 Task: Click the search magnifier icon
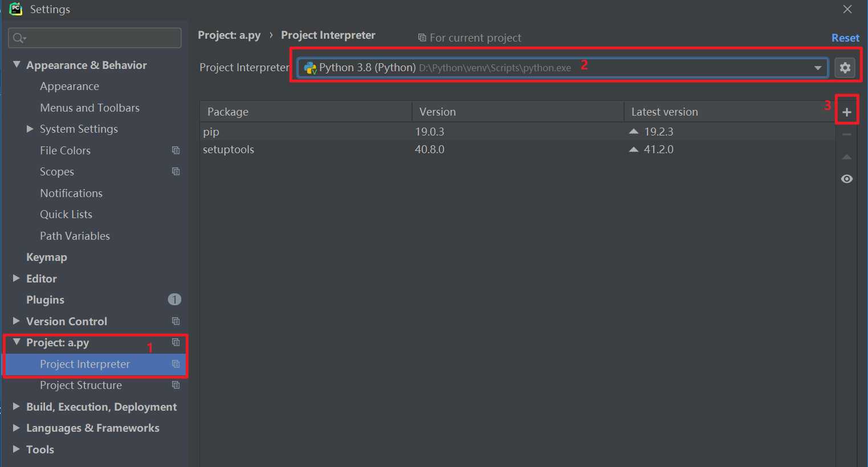click(19, 38)
